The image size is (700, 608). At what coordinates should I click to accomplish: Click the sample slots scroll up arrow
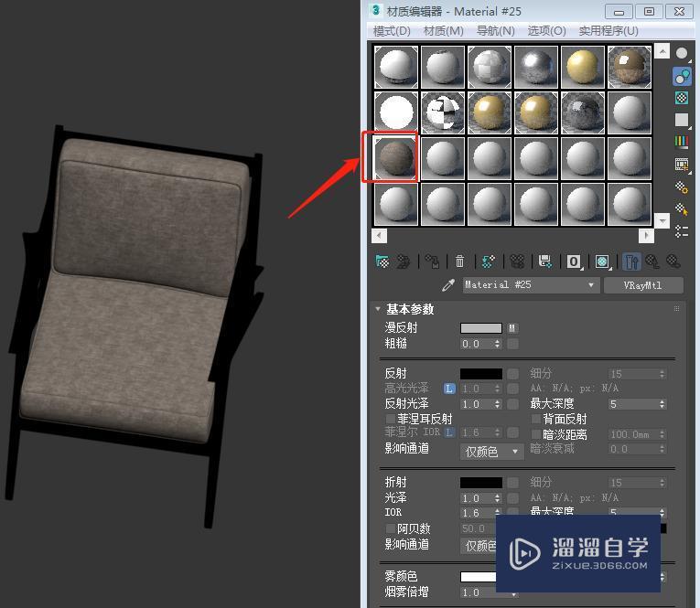662,51
